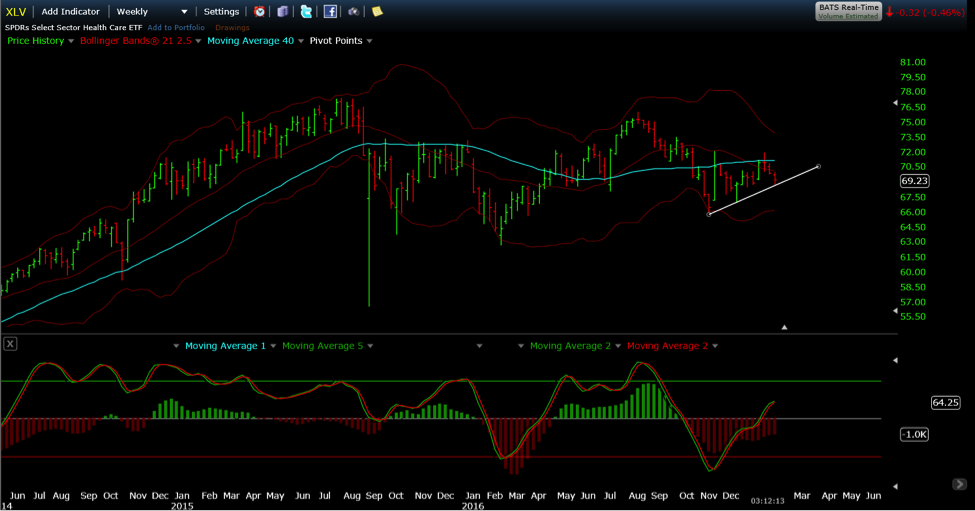Click the trendline right endpoint handle

(x=818, y=167)
